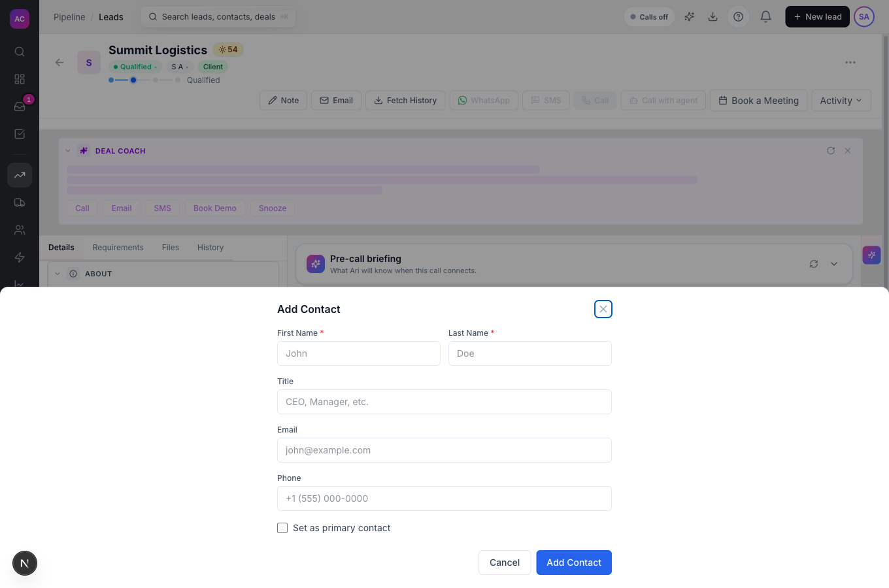Open the help question mark icon
The width and height of the screenshot is (889, 588).
pos(738,17)
